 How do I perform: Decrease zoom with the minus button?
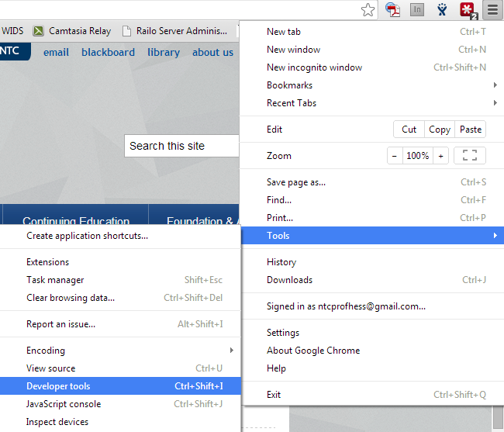coord(395,156)
